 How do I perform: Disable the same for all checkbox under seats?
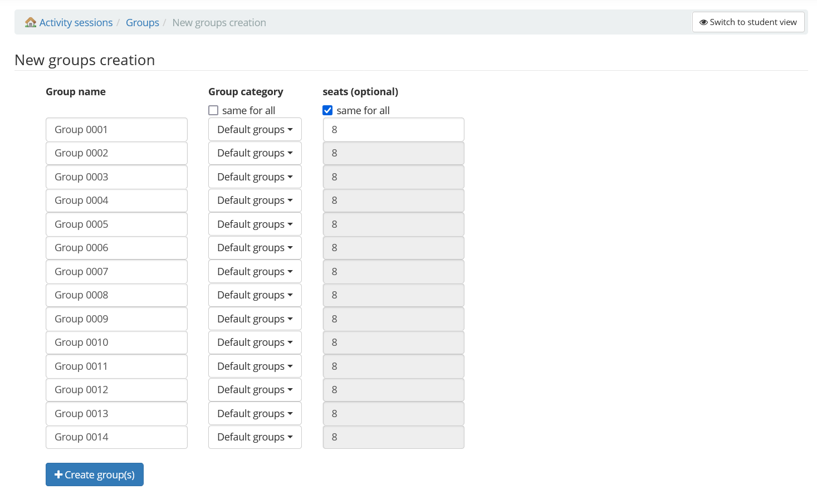tap(327, 110)
